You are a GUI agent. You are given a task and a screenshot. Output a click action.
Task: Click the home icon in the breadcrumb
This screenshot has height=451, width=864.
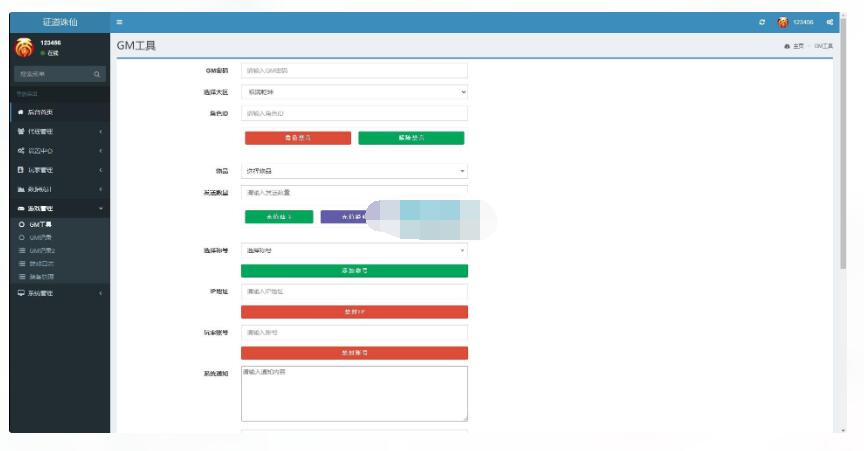click(787, 47)
